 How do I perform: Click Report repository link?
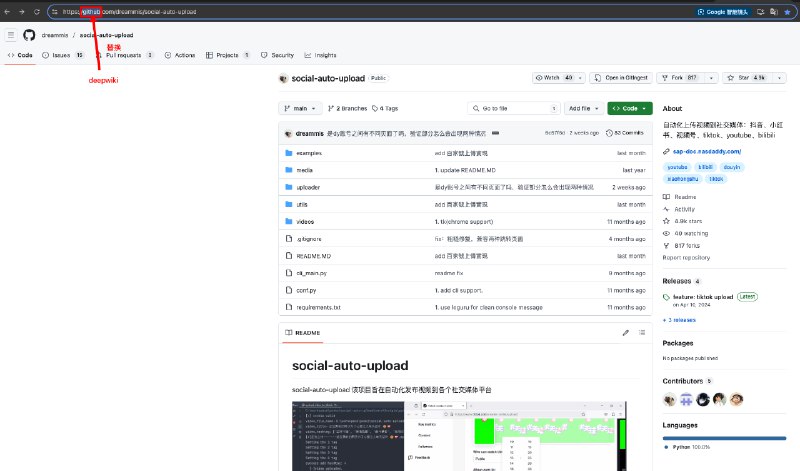(686, 258)
